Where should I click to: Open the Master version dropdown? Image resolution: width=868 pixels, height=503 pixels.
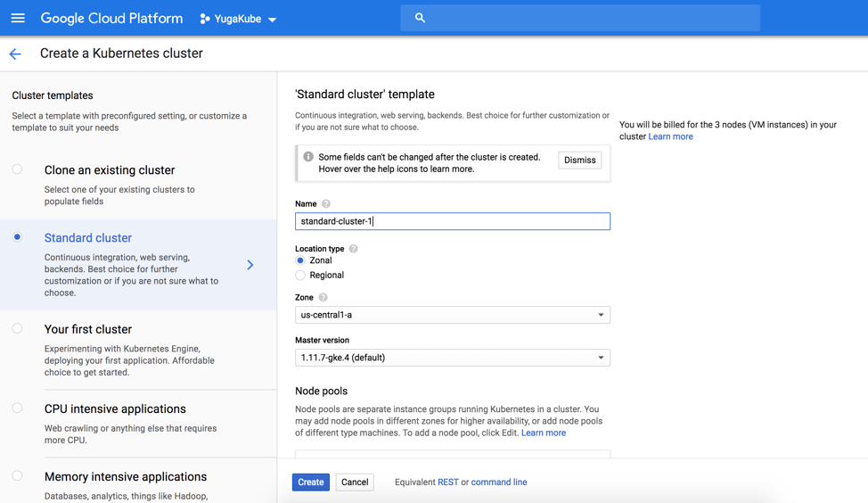[x=452, y=358]
